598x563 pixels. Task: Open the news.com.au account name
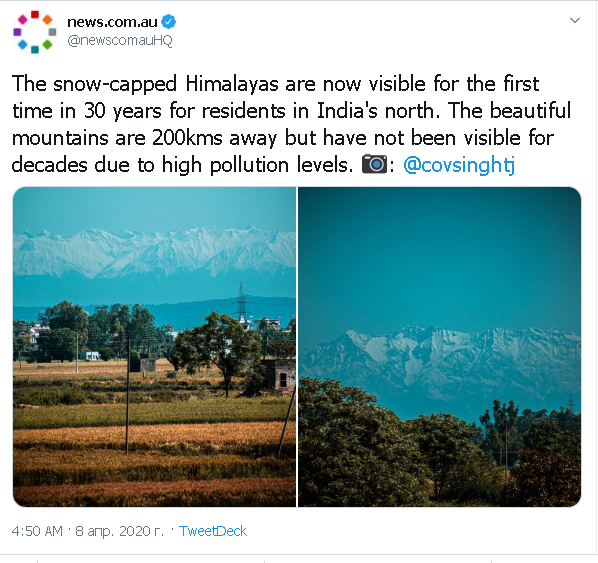coord(112,22)
